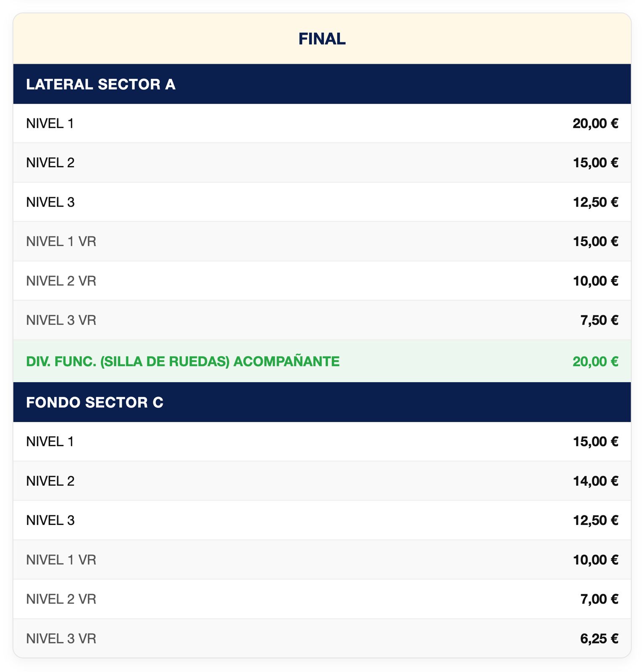Select NIVEL 1 VR in Lateral Sector A

[x=322, y=241]
